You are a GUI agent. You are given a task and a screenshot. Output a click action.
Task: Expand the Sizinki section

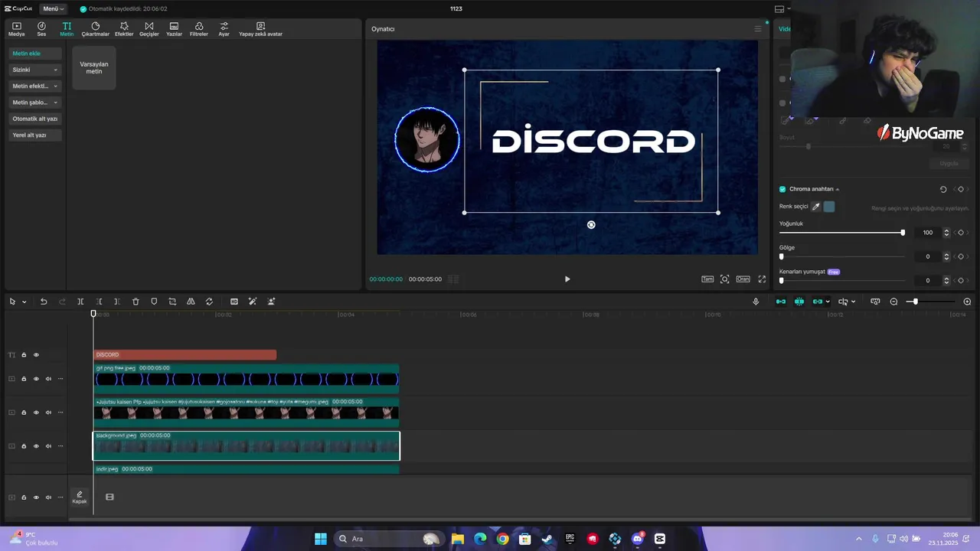(35, 70)
